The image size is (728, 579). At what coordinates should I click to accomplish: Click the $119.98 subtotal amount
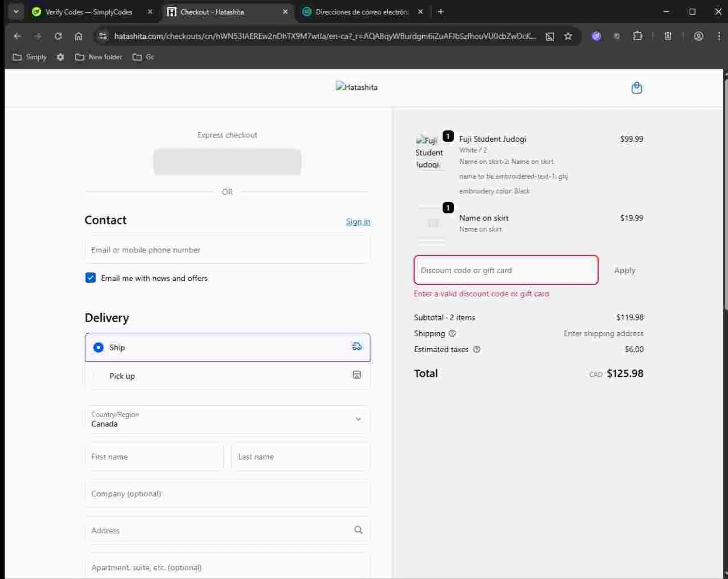pos(629,317)
